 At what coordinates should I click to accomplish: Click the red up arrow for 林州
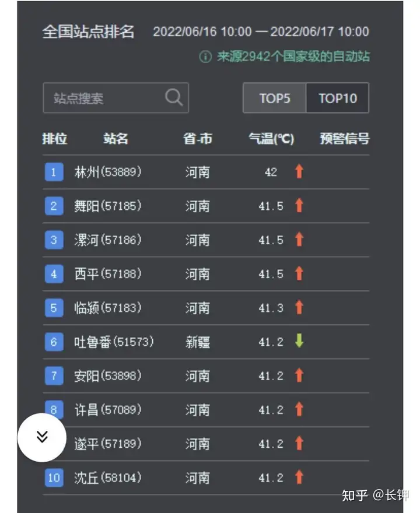[x=299, y=171]
